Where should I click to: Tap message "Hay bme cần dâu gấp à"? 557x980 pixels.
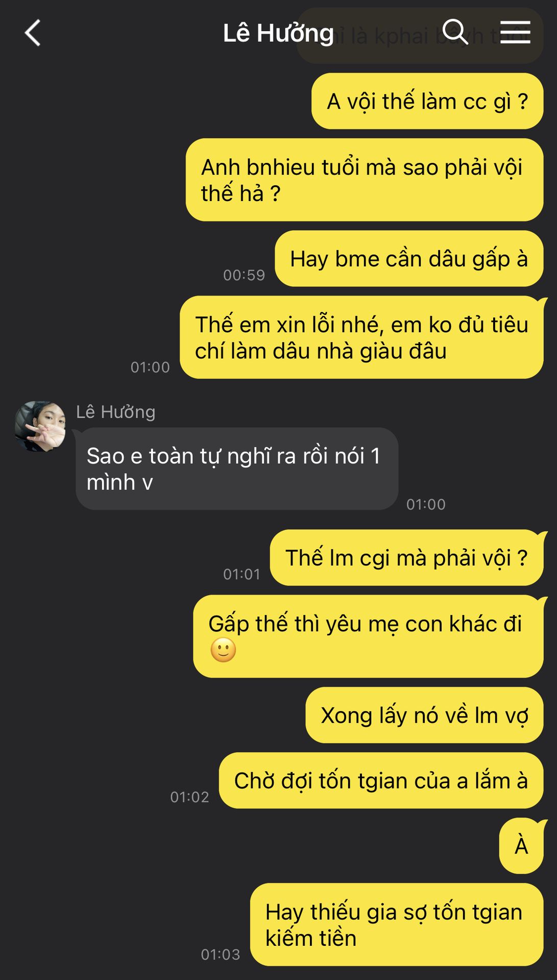[409, 259]
